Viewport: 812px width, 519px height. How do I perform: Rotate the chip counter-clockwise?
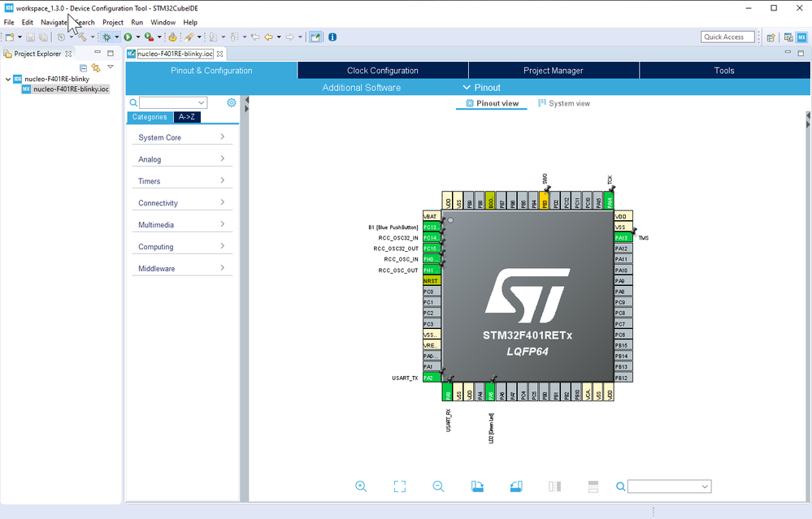516,487
